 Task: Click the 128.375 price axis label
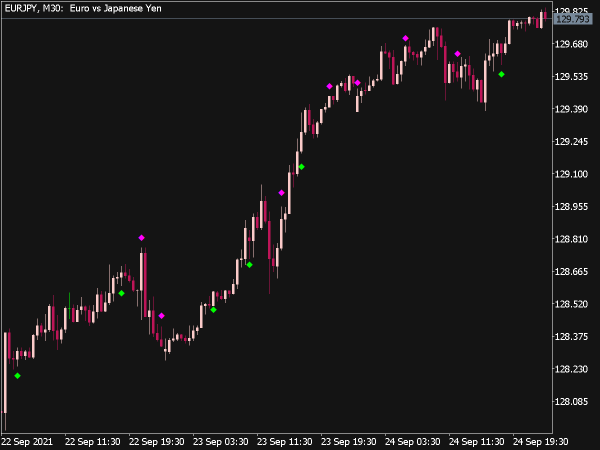point(571,336)
